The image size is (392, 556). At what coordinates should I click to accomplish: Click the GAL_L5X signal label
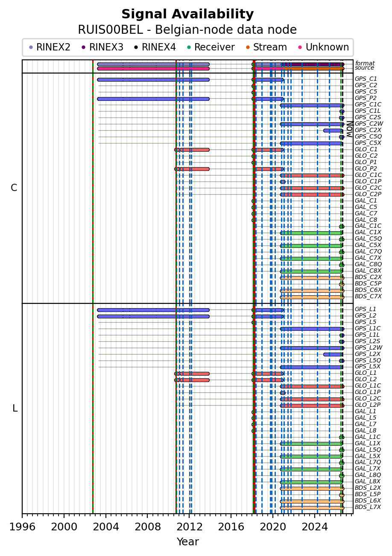(x=368, y=456)
